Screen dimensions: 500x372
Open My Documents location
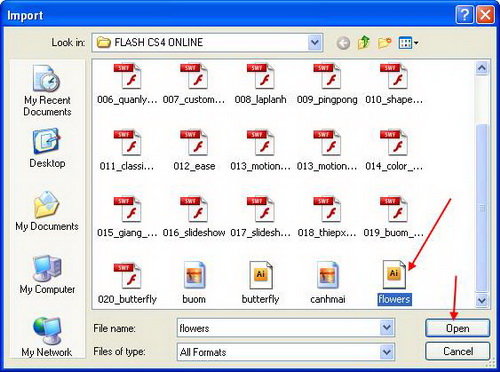coord(47,211)
